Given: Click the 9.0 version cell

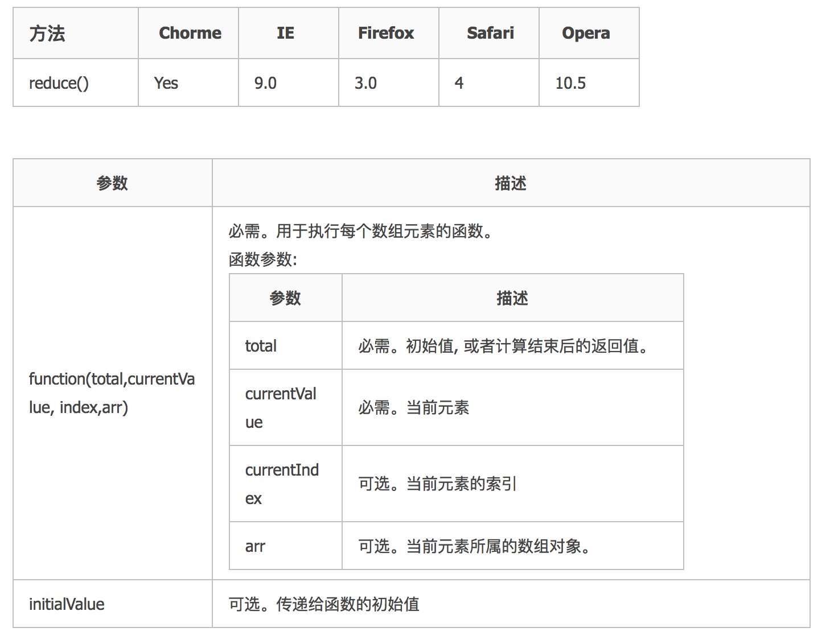Looking at the screenshot, I should tap(289, 82).
